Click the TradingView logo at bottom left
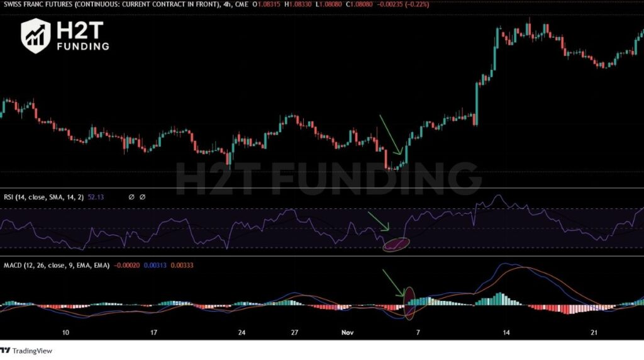 tap(26, 351)
